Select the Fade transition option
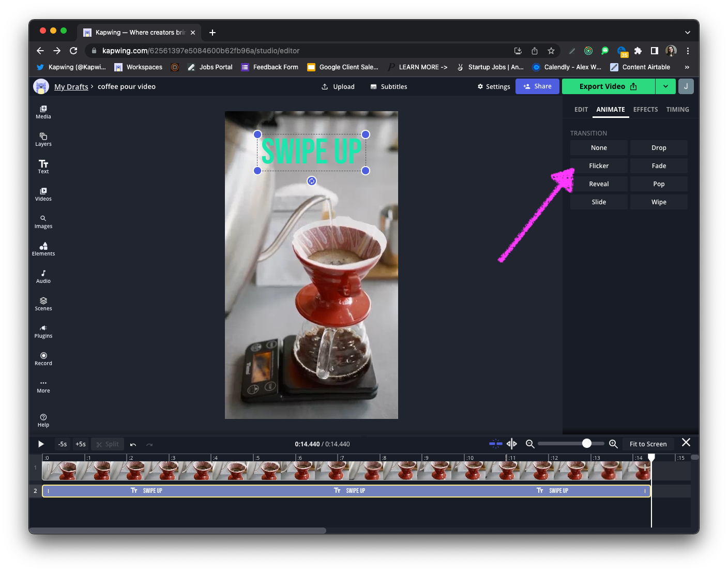Image resolution: width=728 pixels, height=572 pixels. pos(659,166)
